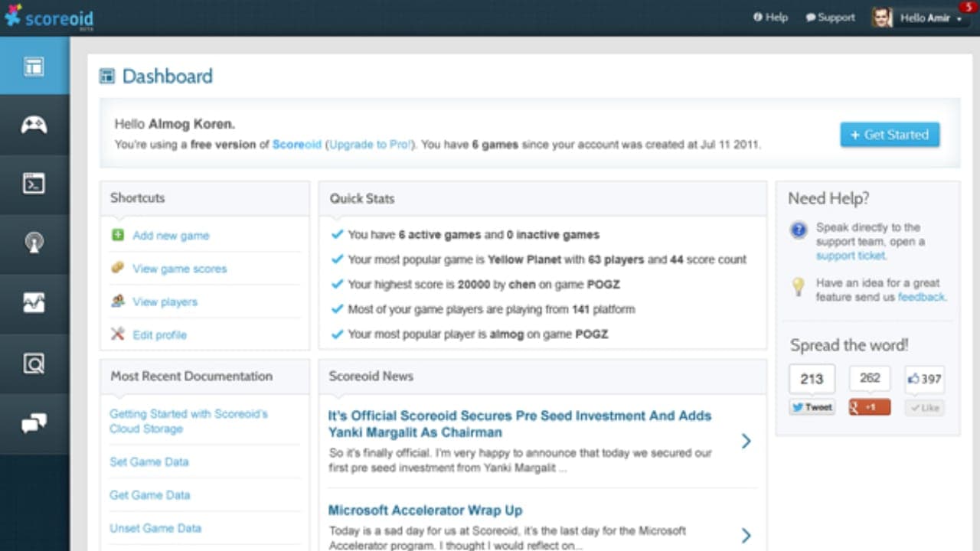The image size is (980, 551).
Task: Click the 213 tweet count box
Action: [x=812, y=379]
